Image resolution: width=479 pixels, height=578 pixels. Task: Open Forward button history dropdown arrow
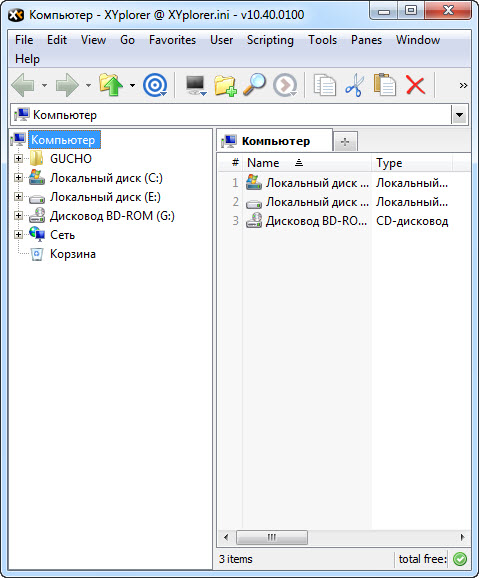(88, 86)
